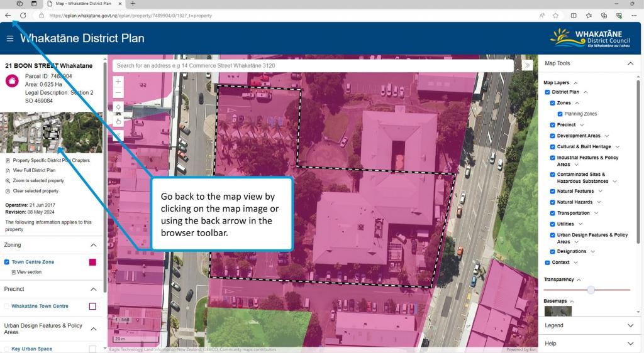
Task: Click the locate-me crosshair map tool
Action: click(x=118, y=107)
